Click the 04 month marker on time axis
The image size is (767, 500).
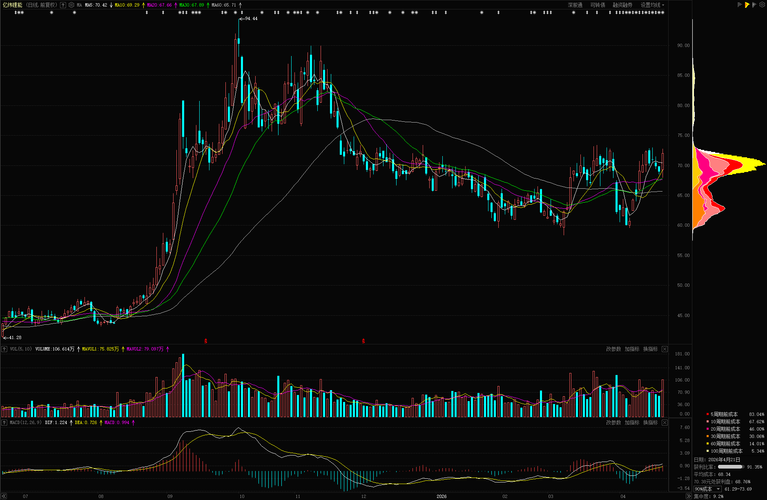pos(623,496)
